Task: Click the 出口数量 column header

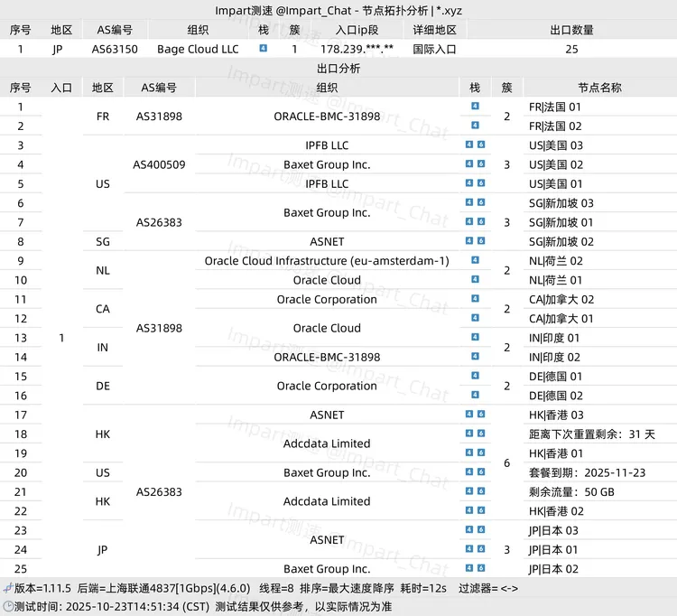Action: point(571,30)
